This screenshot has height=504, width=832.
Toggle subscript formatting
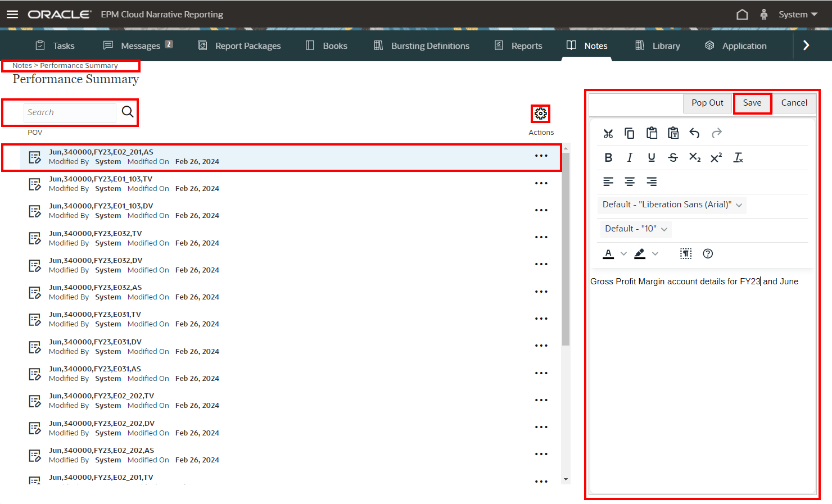pyautogui.click(x=695, y=157)
